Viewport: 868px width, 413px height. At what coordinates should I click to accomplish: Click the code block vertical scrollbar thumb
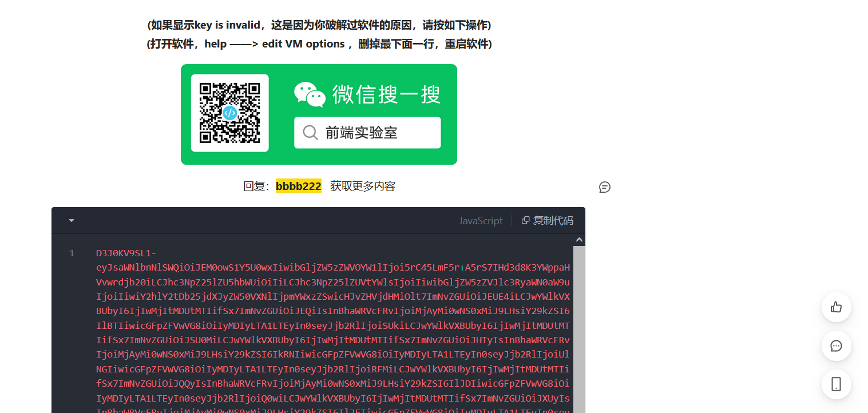click(579, 329)
